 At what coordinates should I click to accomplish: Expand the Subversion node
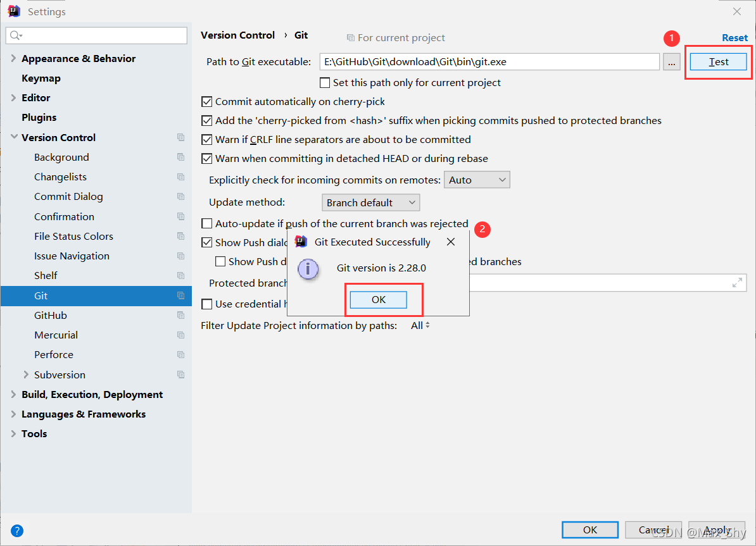(26, 375)
